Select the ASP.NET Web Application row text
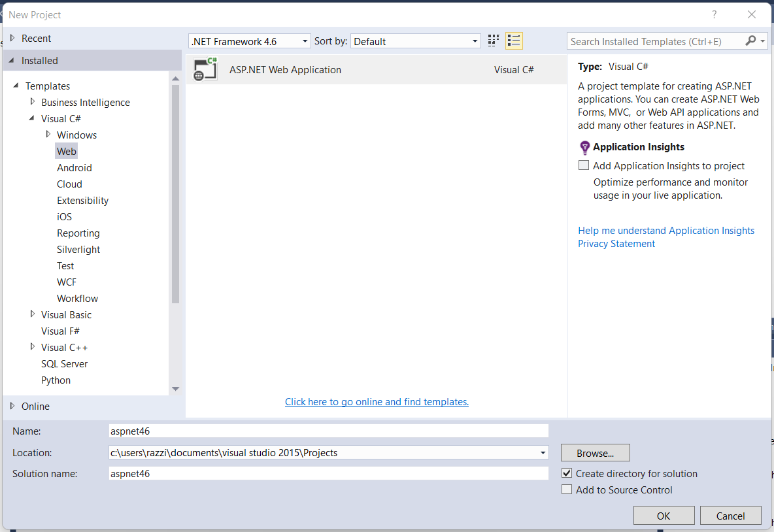Image resolution: width=774 pixels, height=532 pixels. (x=285, y=69)
